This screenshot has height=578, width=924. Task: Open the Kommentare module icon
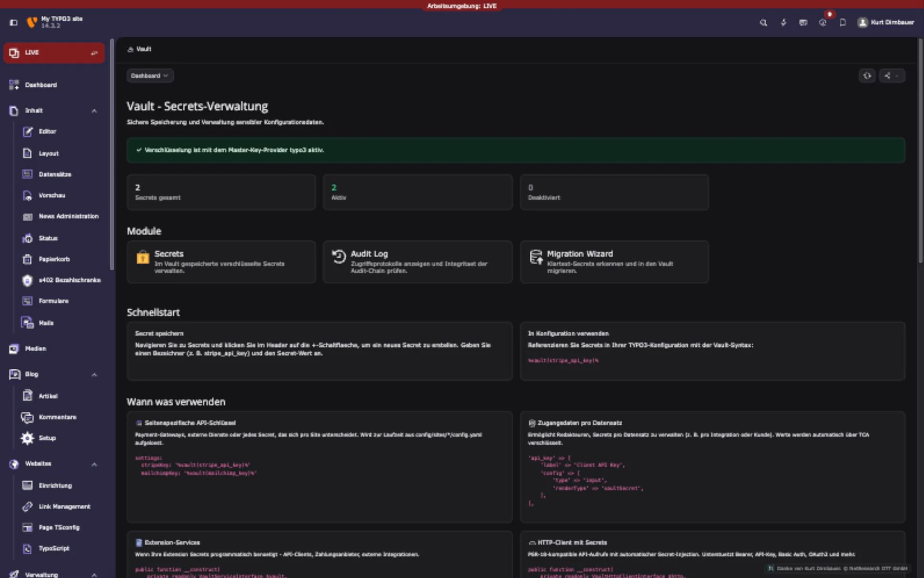(x=27, y=417)
